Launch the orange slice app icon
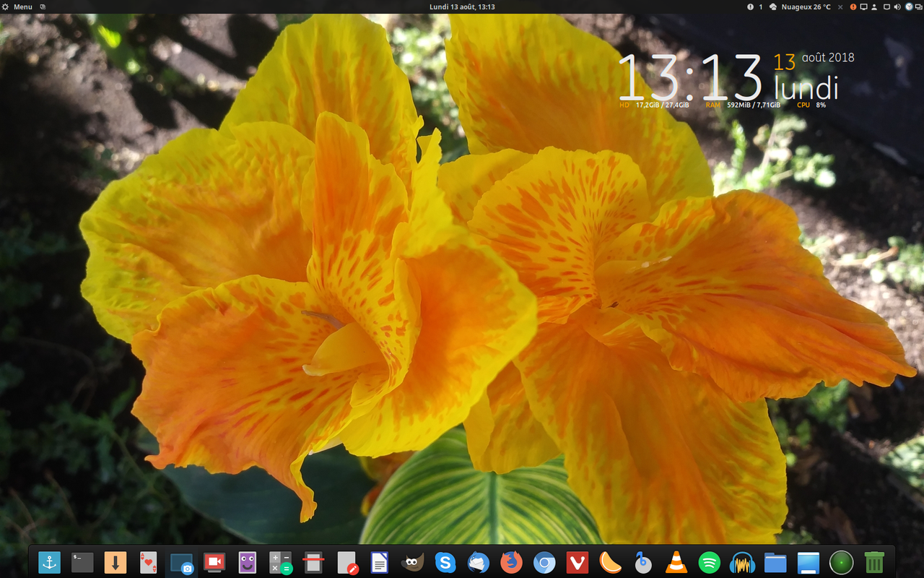This screenshot has width=924, height=578. click(x=610, y=562)
